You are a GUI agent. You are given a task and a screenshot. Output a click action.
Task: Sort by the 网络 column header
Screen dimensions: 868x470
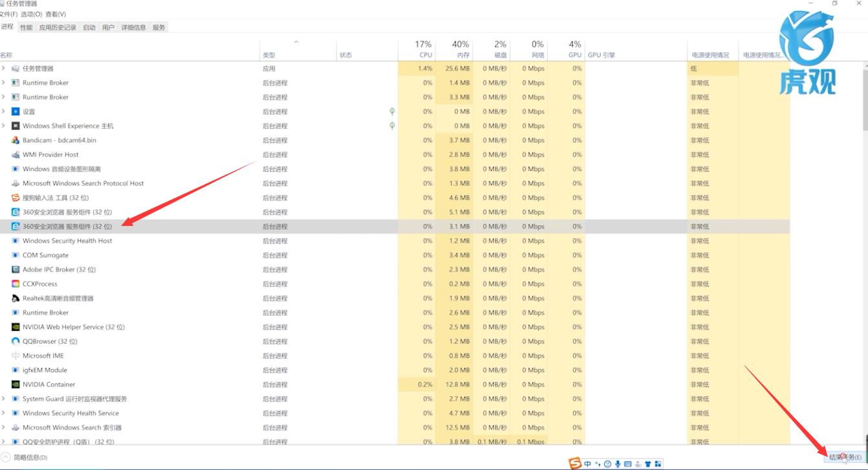tap(528, 49)
